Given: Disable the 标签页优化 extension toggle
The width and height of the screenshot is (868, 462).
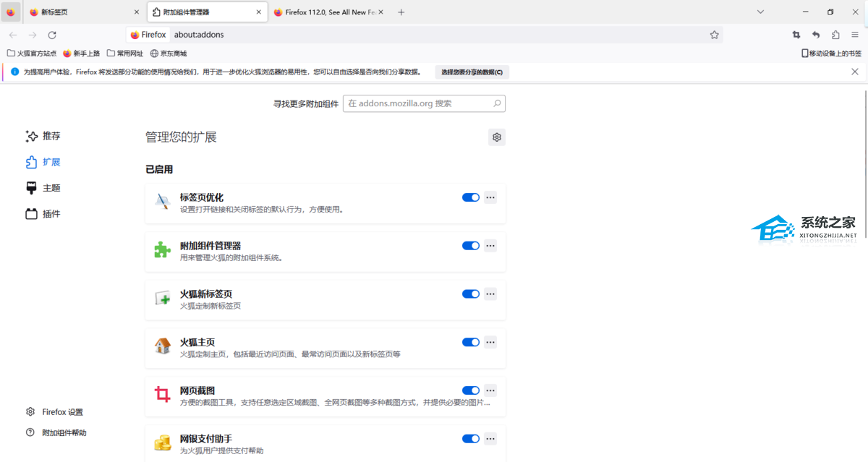Looking at the screenshot, I should [471, 197].
